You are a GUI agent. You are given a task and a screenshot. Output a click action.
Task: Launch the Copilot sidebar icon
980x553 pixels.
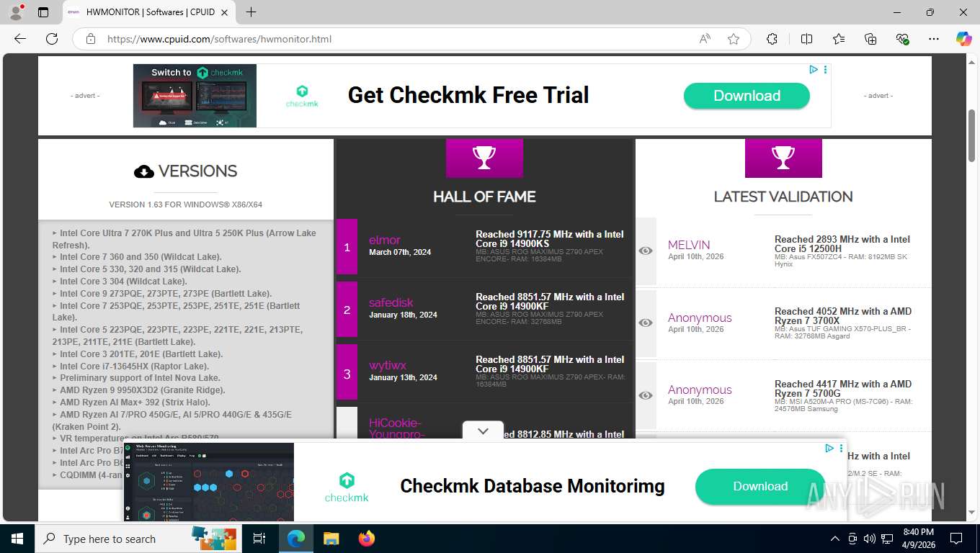point(963,39)
